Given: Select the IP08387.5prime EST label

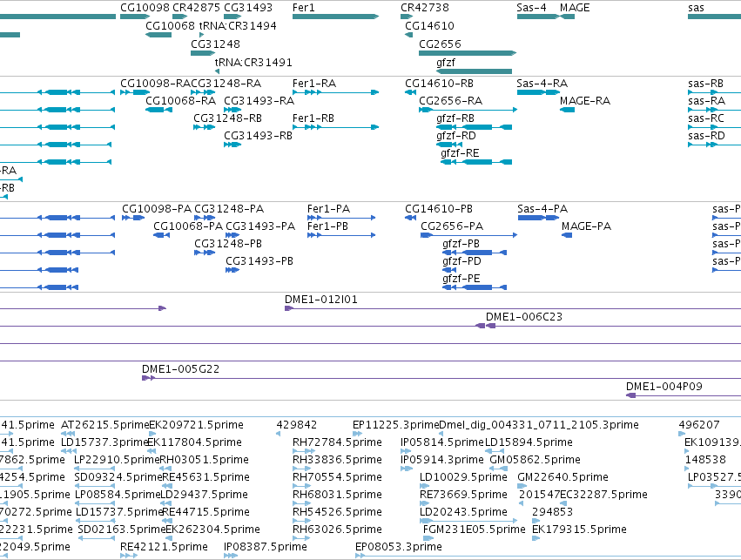Looking at the screenshot, I should (265, 547).
